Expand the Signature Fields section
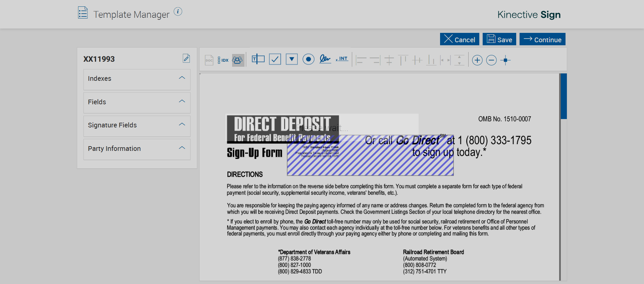This screenshot has height=284, width=644. click(x=137, y=126)
